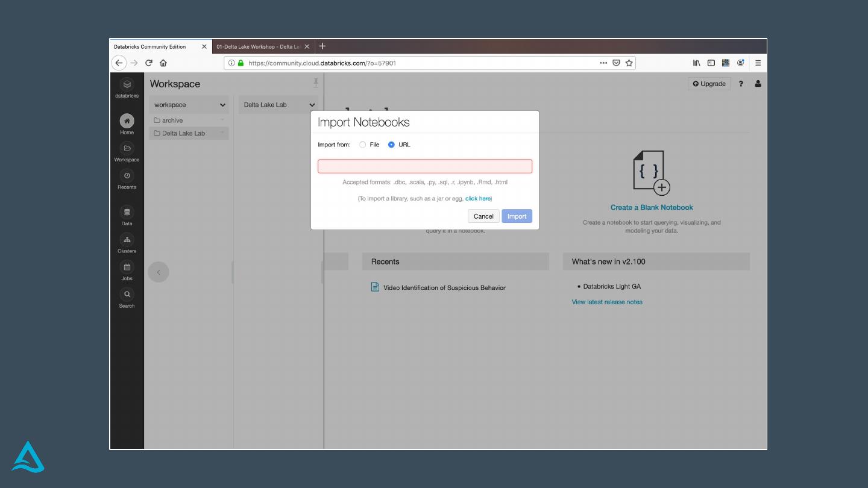Screen dimensions: 868x488
Task: Open View latest release notes link
Action: coord(607,302)
